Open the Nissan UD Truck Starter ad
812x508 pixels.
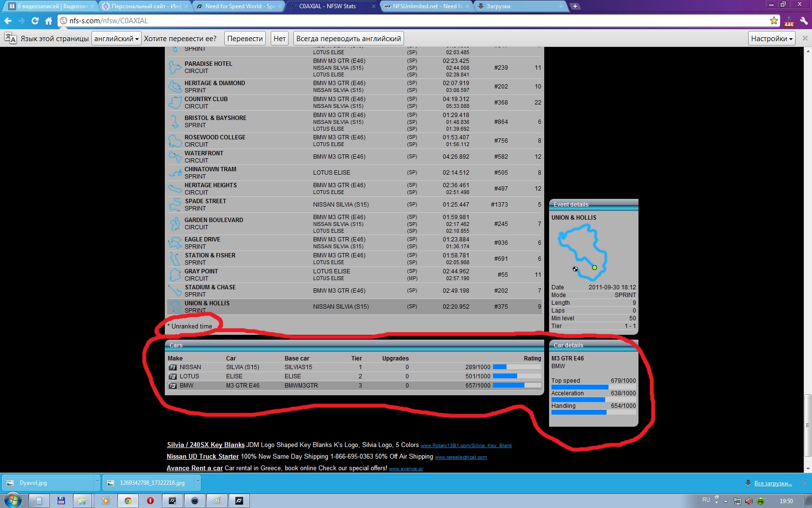point(203,456)
